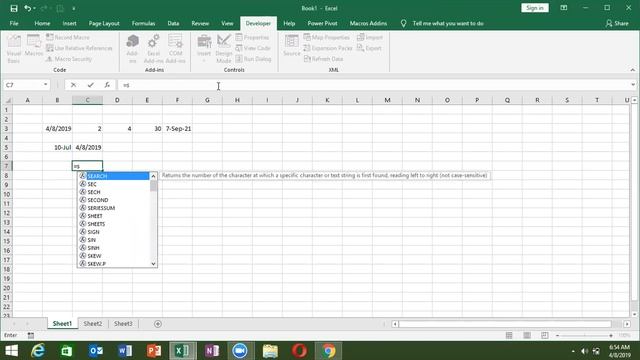Open the Add-ins button
The height and width of the screenshot is (360, 640).
tap(132, 49)
